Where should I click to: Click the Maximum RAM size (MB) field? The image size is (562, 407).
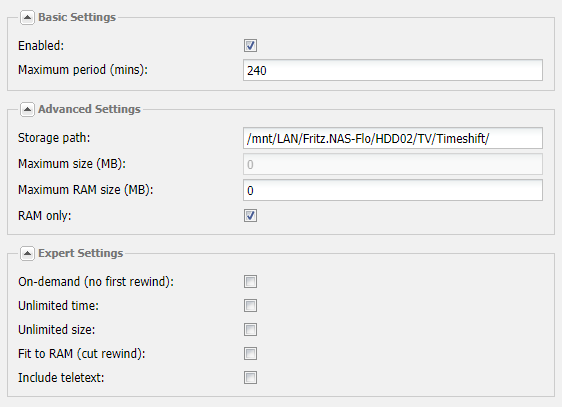pyautogui.click(x=393, y=190)
